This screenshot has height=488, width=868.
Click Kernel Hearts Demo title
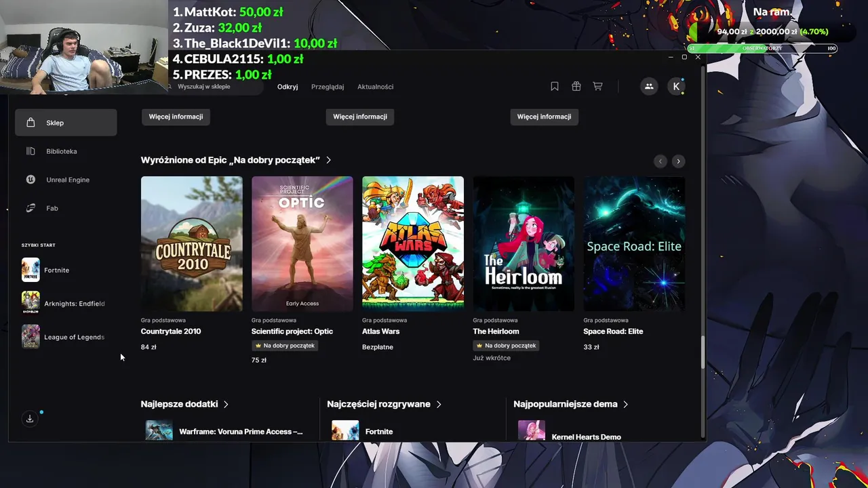tap(587, 437)
